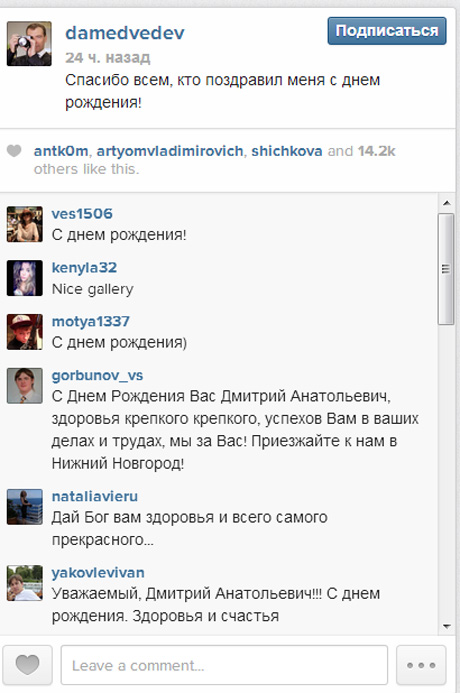
Task: Click yakovlevivan's avatar picture
Action: pos(25,583)
